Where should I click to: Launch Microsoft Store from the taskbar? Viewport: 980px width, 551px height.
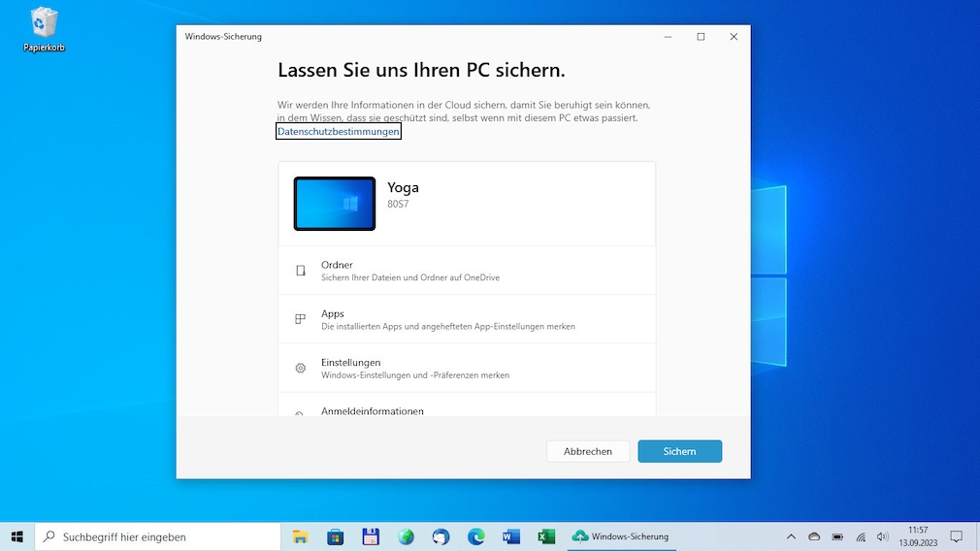point(336,536)
